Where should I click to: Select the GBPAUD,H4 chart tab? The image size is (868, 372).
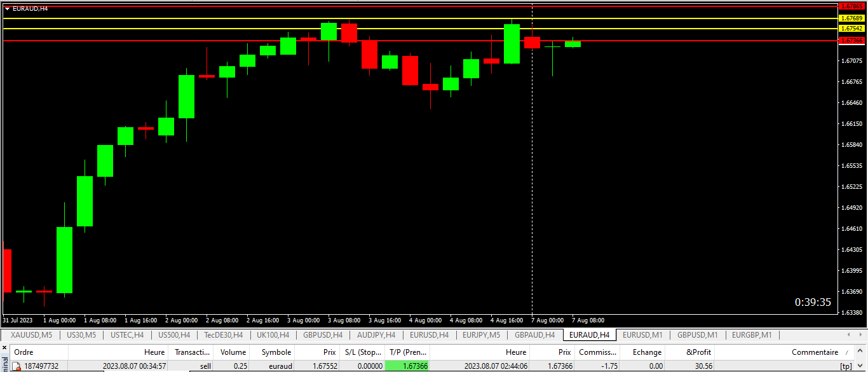point(534,335)
